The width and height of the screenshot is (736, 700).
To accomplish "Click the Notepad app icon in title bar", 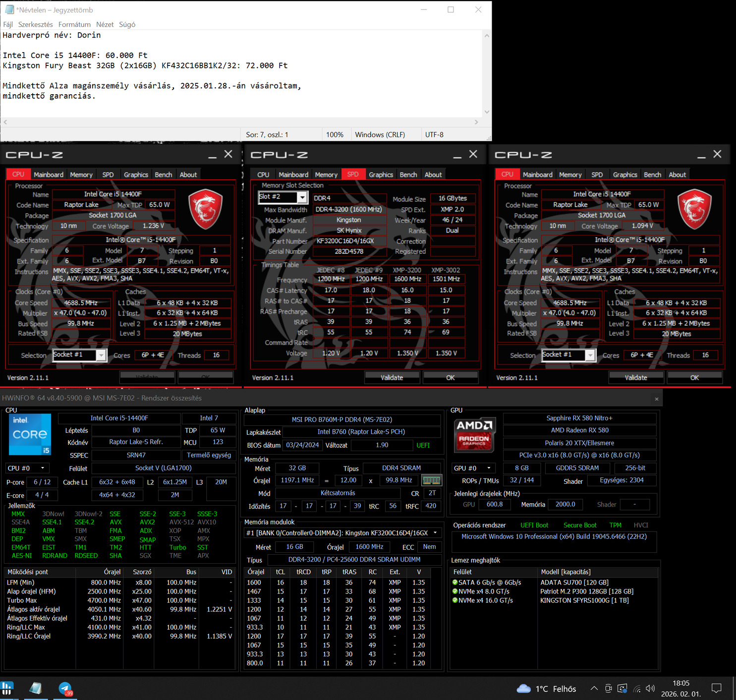I will pos(9,9).
